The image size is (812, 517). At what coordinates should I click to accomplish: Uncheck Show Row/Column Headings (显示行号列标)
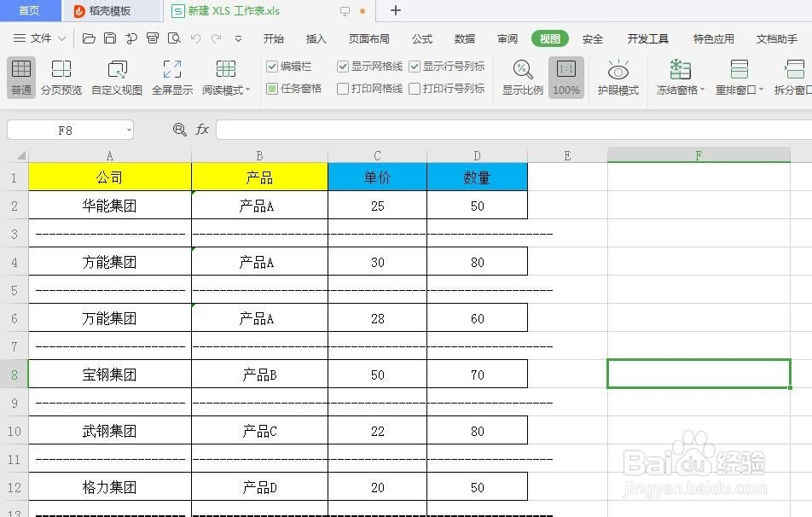click(x=415, y=66)
